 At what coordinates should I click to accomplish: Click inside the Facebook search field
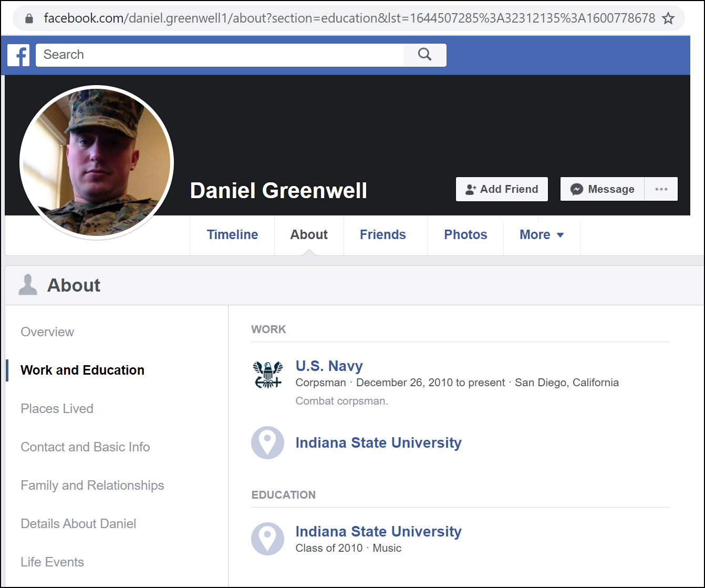[x=219, y=55]
